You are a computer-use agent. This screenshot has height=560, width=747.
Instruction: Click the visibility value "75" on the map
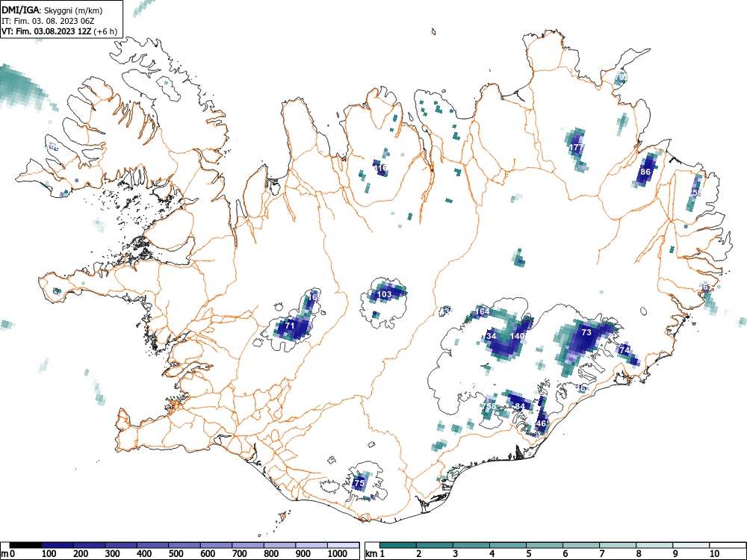(x=359, y=483)
